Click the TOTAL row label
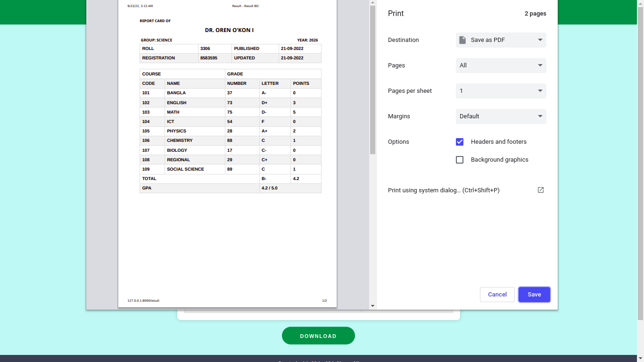Image resolution: width=644 pixels, height=362 pixels. [149, 179]
